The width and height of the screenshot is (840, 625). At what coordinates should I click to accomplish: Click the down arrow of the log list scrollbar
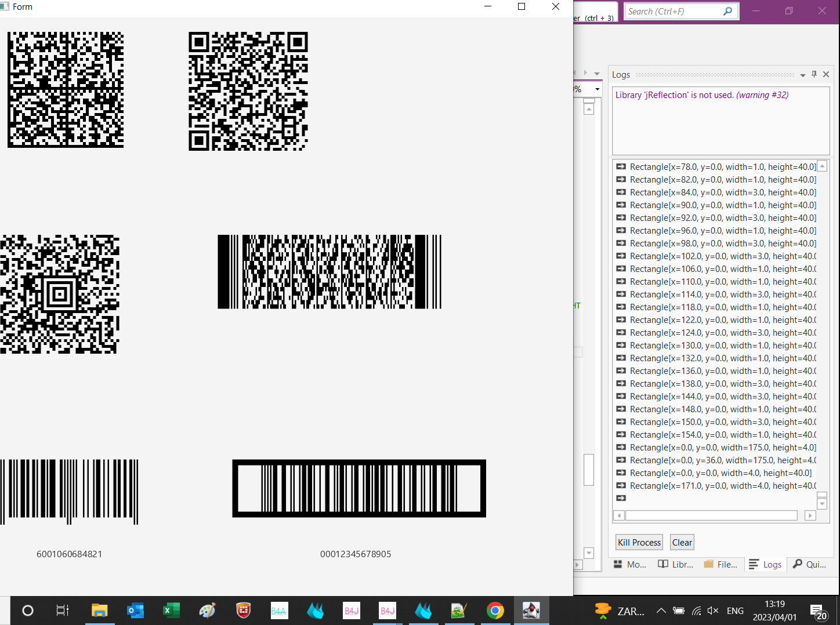click(x=822, y=504)
